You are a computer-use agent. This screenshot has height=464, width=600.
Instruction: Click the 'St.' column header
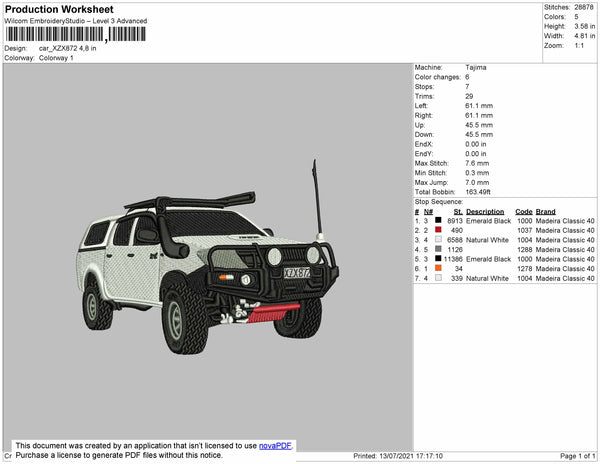coord(458,212)
